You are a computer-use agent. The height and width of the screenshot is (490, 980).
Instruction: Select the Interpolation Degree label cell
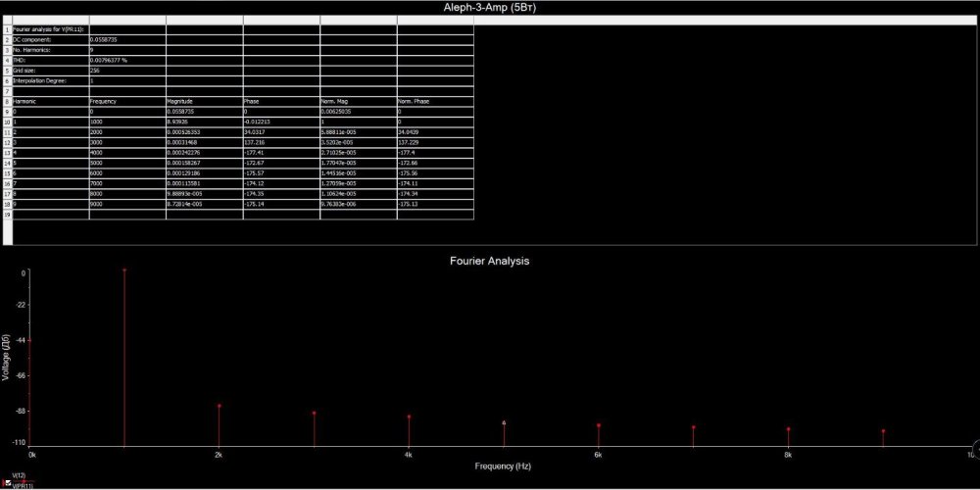[50, 80]
